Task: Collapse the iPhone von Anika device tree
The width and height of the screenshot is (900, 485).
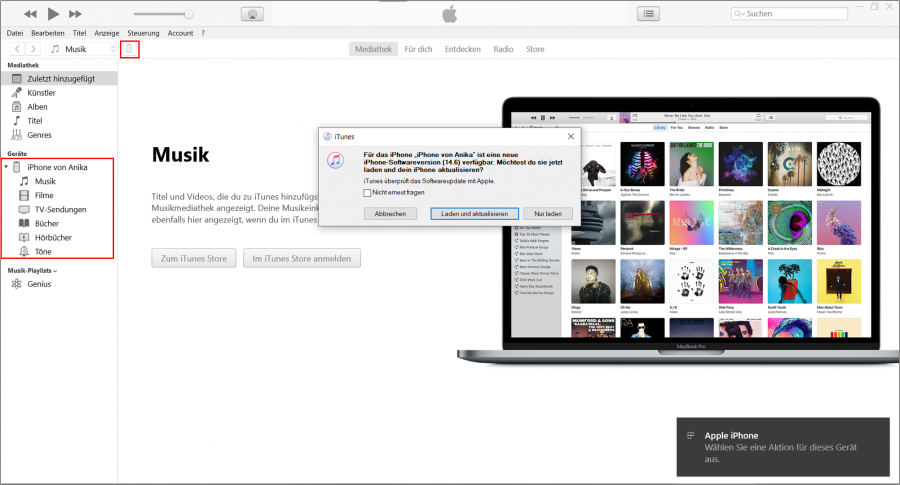Action: tap(6, 167)
